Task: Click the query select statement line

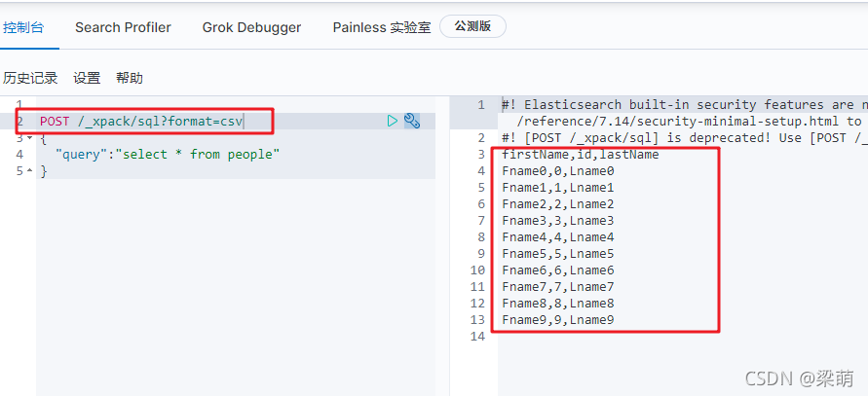Action: [x=168, y=155]
